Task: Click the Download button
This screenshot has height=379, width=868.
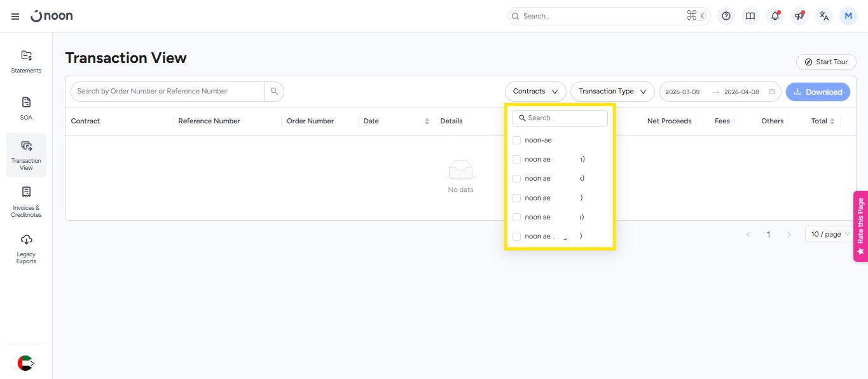Action: 818,92
